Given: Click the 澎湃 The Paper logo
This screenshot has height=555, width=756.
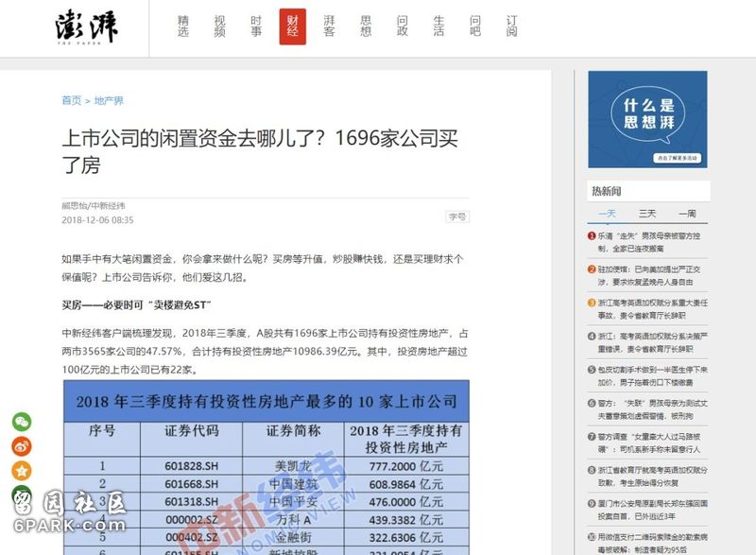Looking at the screenshot, I should (x=86, y=26).
